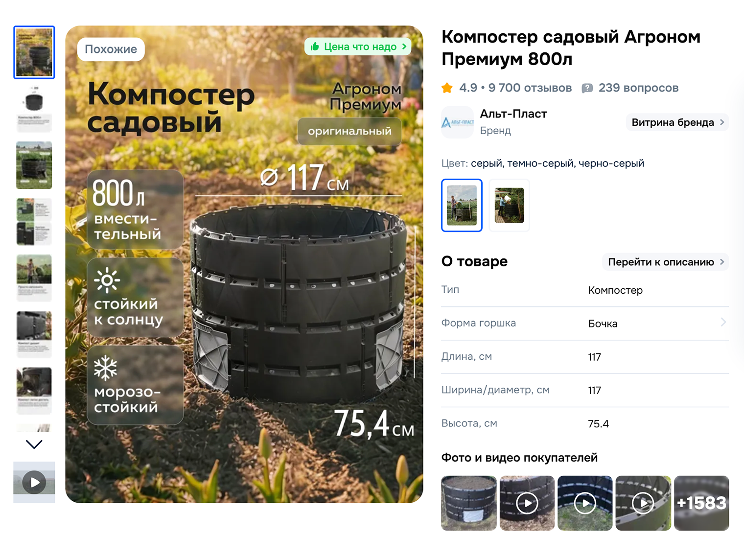Open the first customer photo
Viewport: 744px width, 560px height.
[469, 503]
